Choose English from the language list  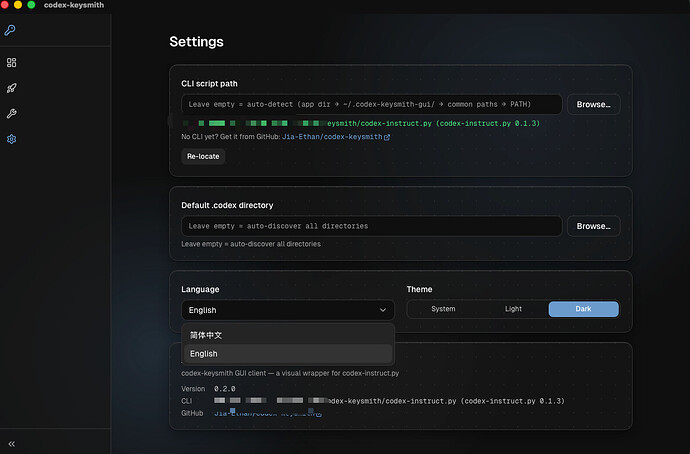[x=288, y=354]
